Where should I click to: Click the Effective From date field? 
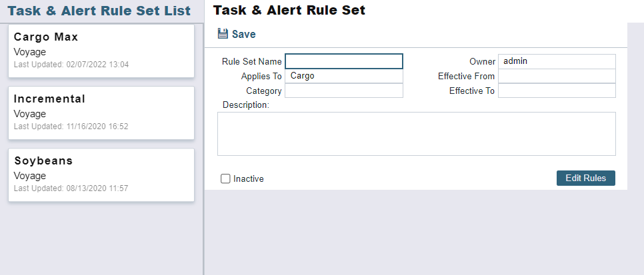point(557,76)
